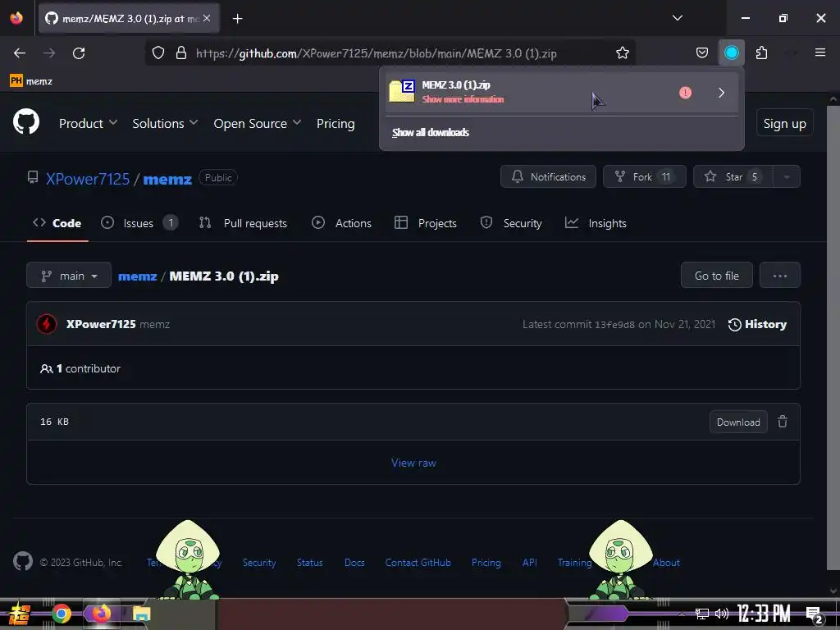The image size is (840, 630).
Task: Click the padlock site info icon
Action: coord(181,53)
